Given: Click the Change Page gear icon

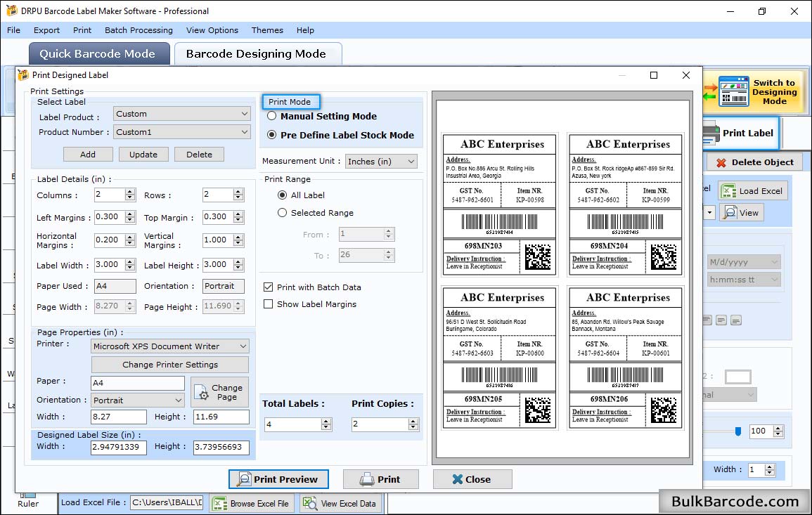Looking at the screenshot, I should [x=201, y=392].
